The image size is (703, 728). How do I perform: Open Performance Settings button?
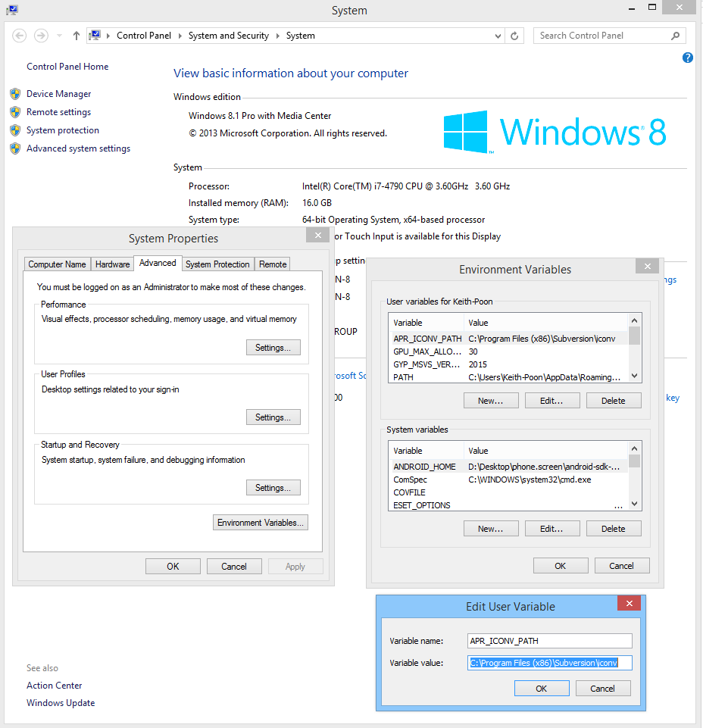(x=273, y=348)
